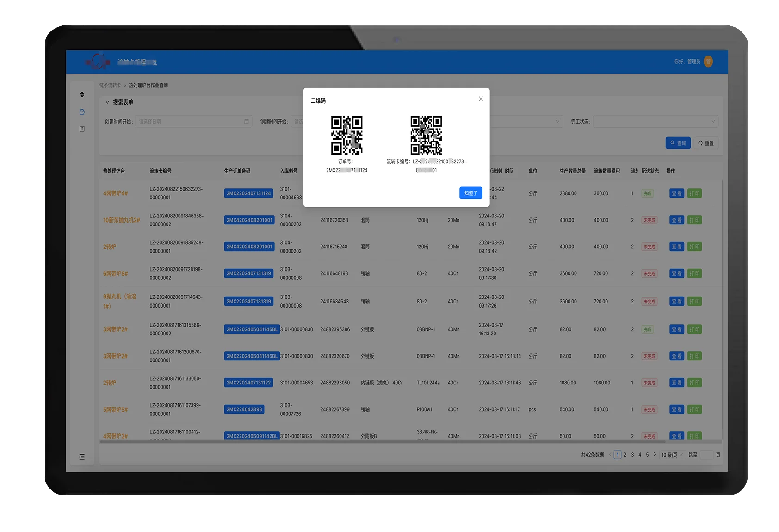Click the 内链板 (抛丸) 40Cr cell

pyautogui.click(x=382, y=383)
